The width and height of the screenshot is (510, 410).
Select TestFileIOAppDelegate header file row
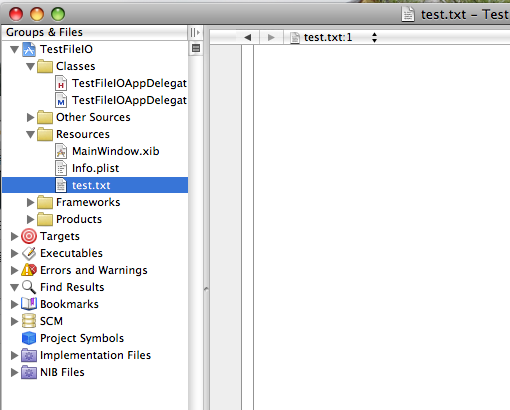tap(95, 83)
